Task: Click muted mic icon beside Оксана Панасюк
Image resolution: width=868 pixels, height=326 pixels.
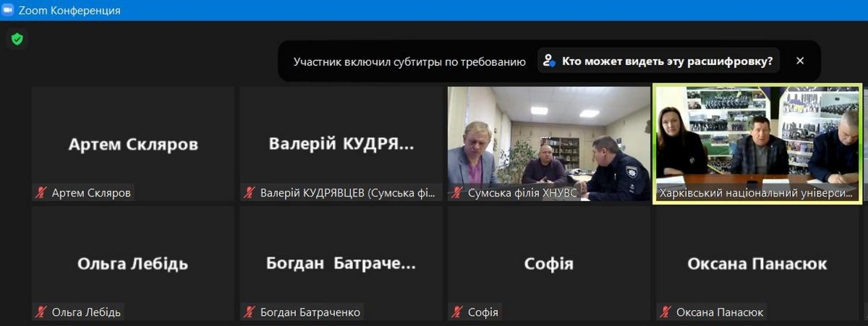Action: pyautogui.click(x=666, y=312)
